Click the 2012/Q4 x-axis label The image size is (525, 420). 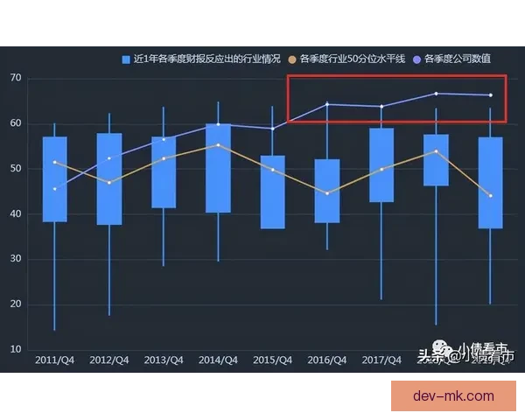109,360
